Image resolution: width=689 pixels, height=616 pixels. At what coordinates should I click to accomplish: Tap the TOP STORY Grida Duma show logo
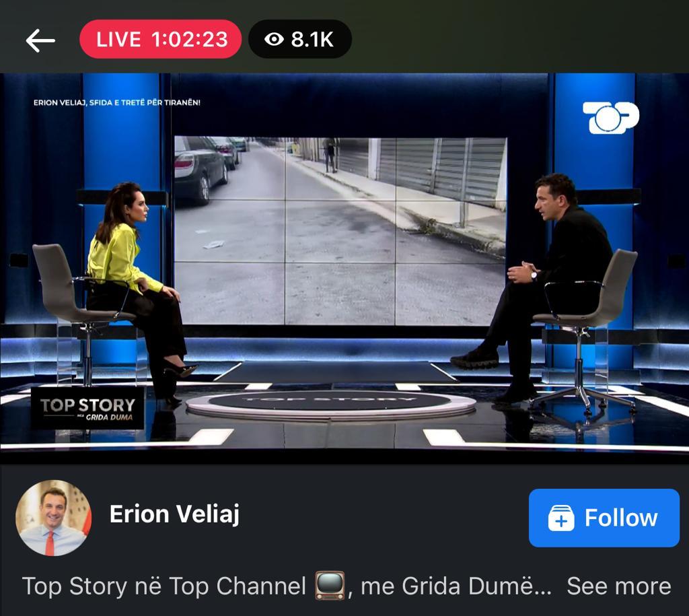click(87, 409)
